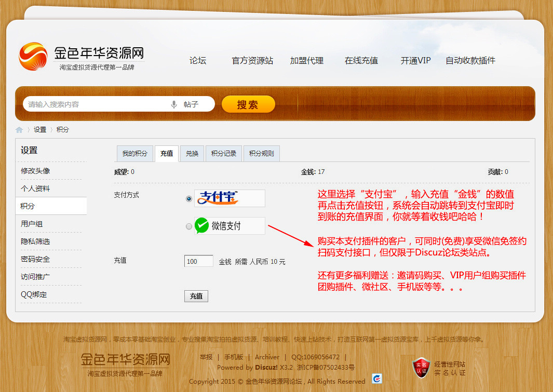
Task: Click the 手机版 footer link
Action: 234,357
